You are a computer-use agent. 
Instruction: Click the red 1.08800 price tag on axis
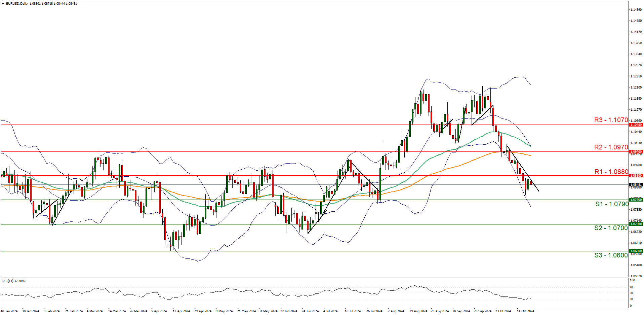636,176
